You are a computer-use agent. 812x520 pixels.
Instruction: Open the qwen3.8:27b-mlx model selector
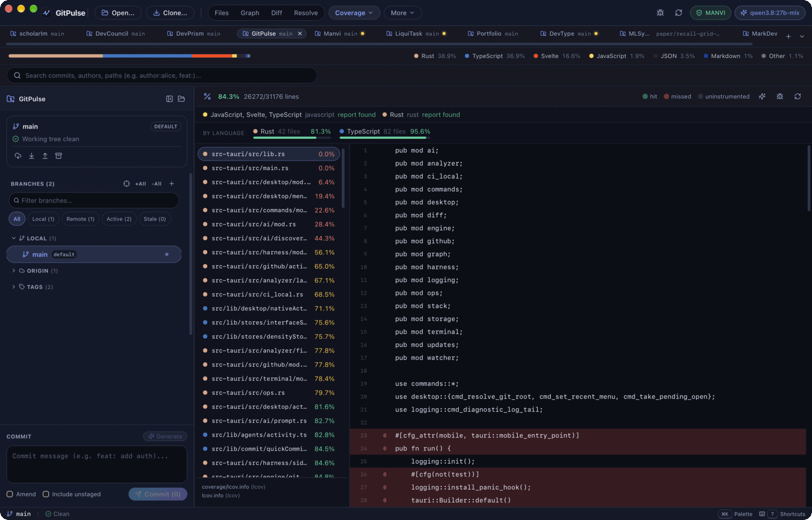tap(770, 13)
